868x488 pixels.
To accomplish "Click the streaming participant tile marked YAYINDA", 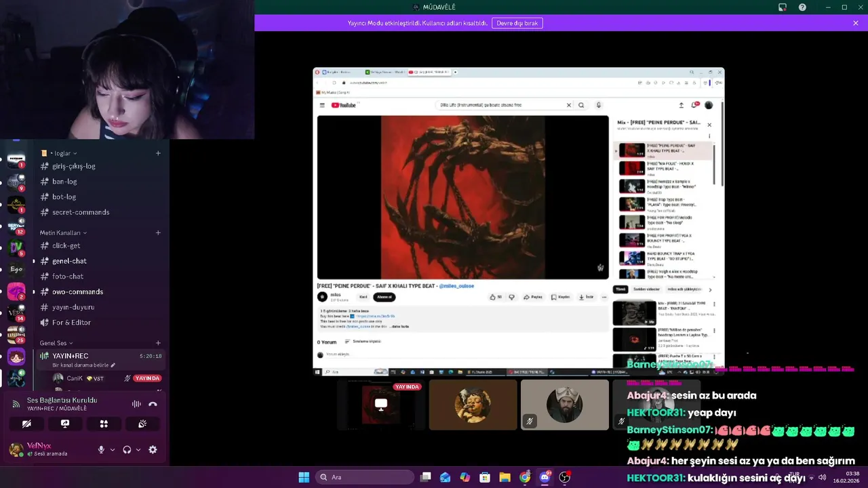I will [x=381, y=405].
